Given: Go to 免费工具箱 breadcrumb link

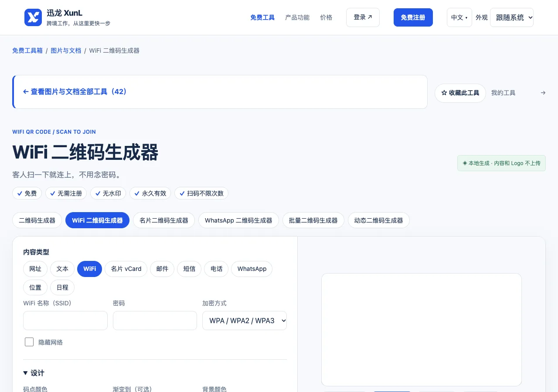Looking at the screenshot, I should [x=27, y=51].
